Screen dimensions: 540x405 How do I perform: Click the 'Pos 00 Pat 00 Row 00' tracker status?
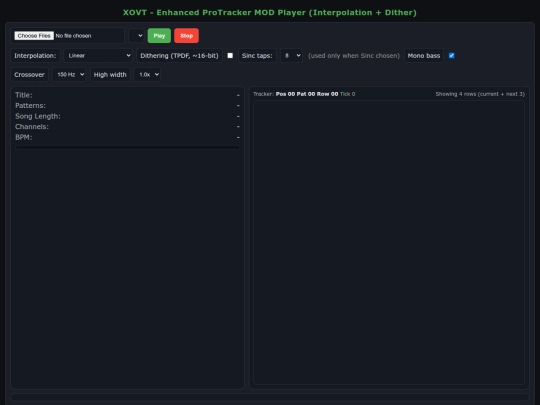(x=307, y=94)
